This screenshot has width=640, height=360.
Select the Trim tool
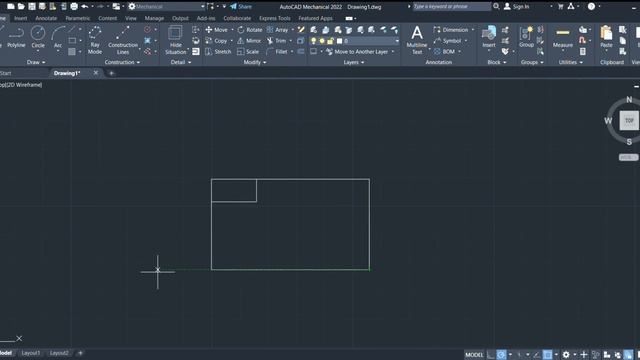276,41
